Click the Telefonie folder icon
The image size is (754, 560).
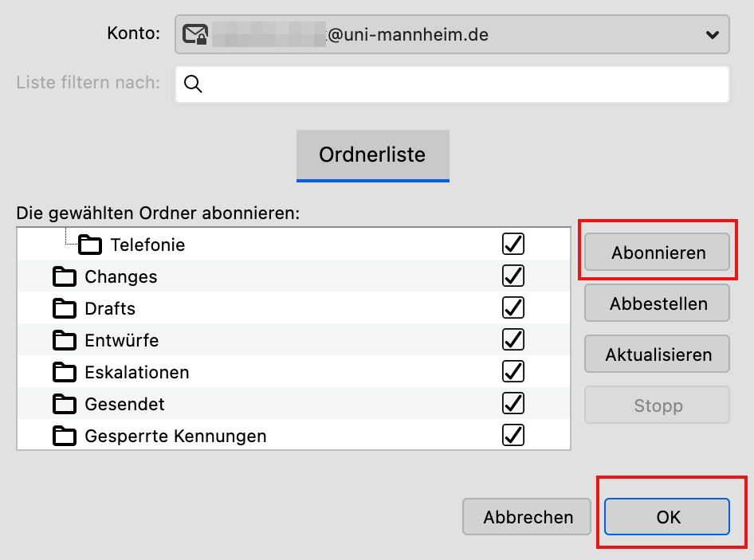point(90,245)
